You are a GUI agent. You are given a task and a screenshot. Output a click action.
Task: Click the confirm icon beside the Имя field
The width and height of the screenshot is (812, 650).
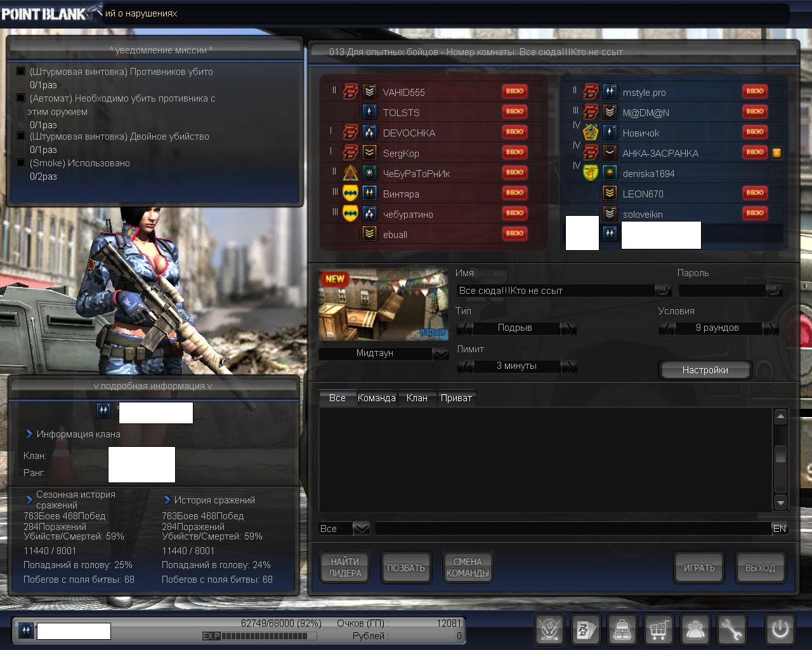tap(663, 291)
